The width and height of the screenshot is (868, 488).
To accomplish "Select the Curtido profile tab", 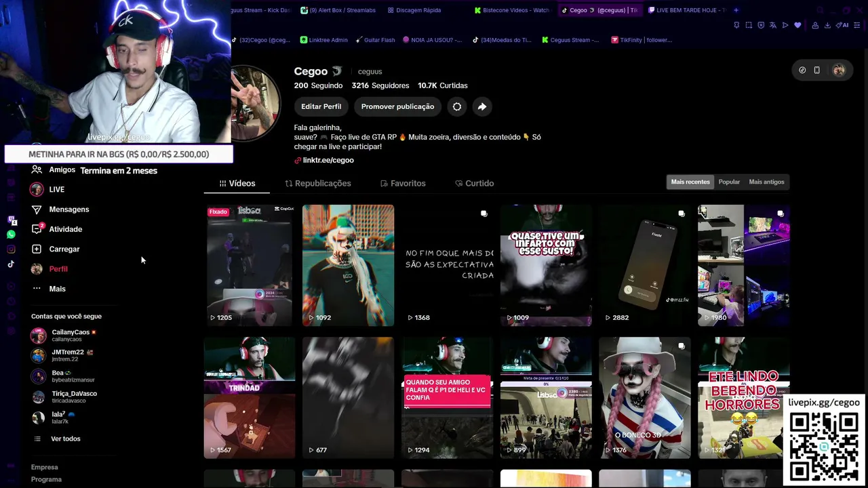I will click(475, 183).
